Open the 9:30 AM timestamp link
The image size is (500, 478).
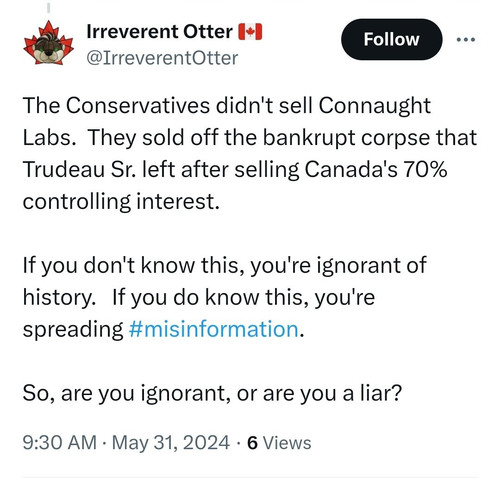[x=60, y=443]
